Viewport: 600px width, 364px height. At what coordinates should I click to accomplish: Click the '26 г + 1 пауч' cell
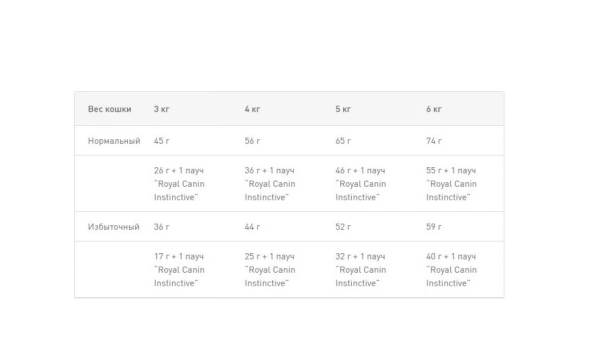point(179,184)
